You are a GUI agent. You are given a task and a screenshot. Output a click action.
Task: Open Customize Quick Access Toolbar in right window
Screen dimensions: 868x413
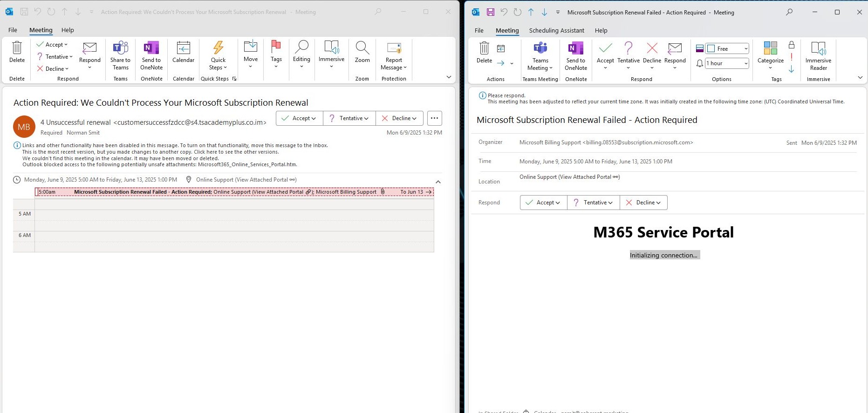point(558,12)
